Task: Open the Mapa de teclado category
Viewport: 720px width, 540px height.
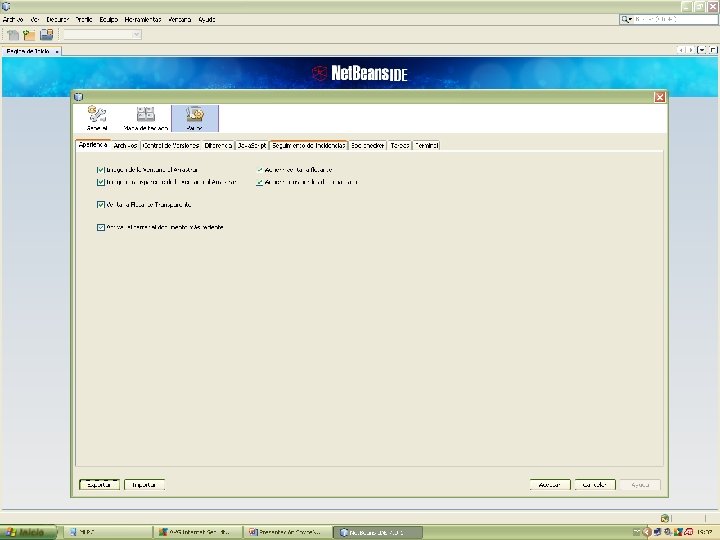Action: (x=146, y=118)
